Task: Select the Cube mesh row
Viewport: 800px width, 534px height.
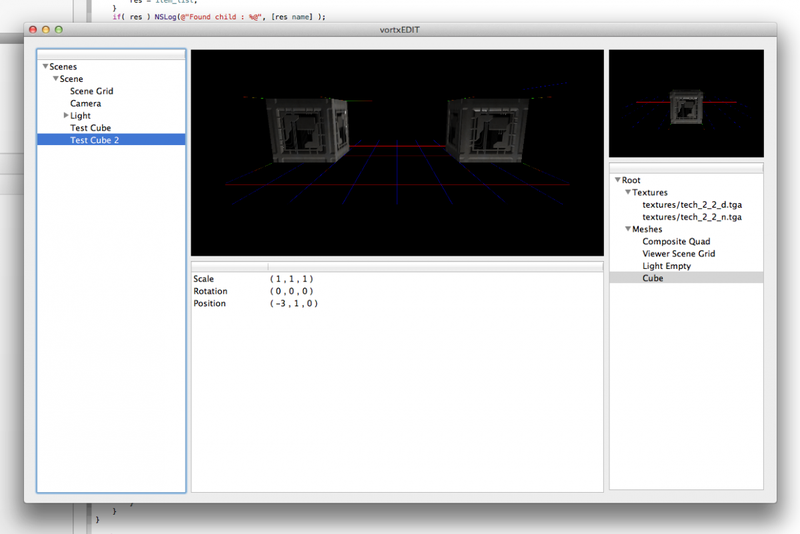Action: pos(686,278)
